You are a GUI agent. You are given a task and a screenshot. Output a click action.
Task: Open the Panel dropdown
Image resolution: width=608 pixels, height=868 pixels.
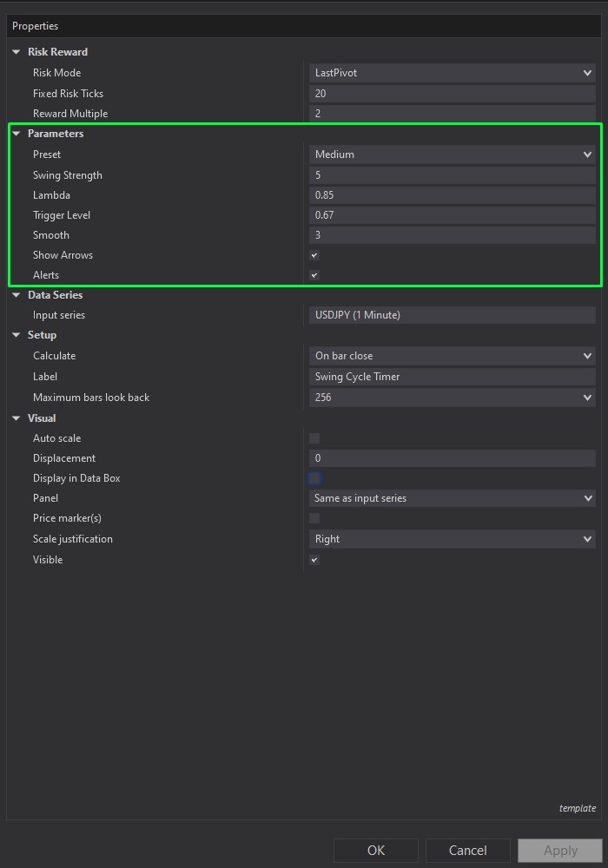pyautogui.click(x=452, y=498)
